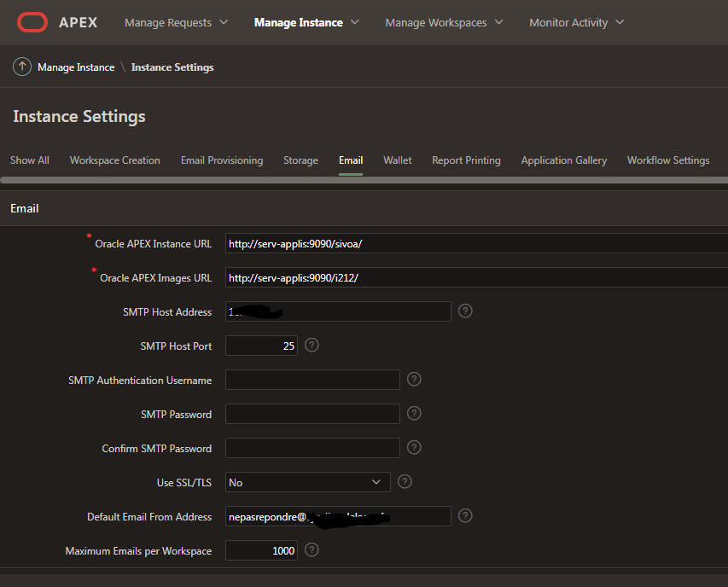This screenshot has width=728, height=587.
Task: Open help for Confirm SMTP Password
Action: [x=413, y=447]
